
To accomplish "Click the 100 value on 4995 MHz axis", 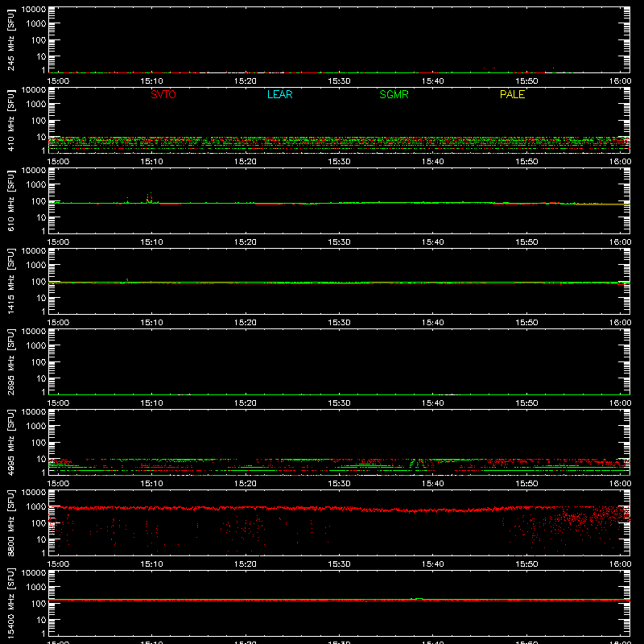I will coord(39,443).
